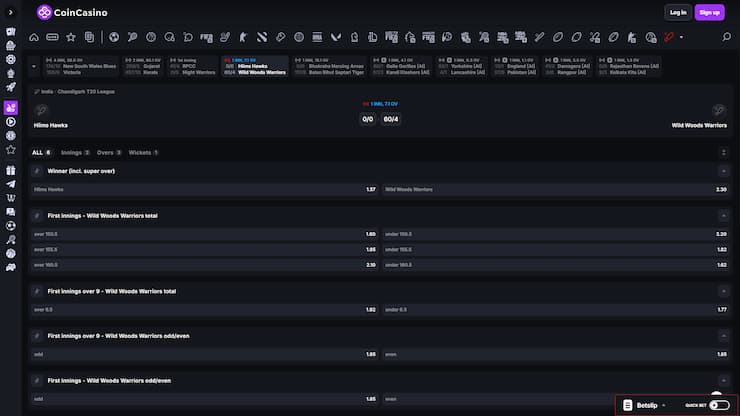Click the Sign up button
The image size is (740, 416).
[709, 12]
